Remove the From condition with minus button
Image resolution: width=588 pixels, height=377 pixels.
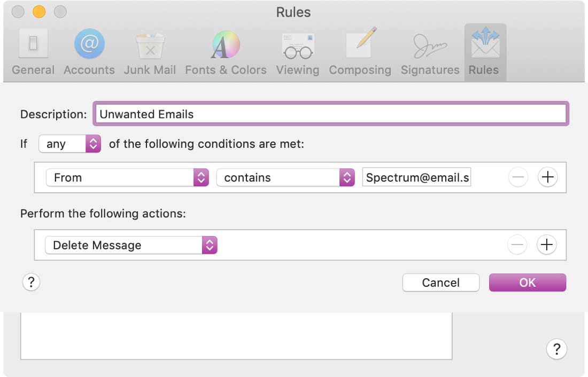[518, 177]
